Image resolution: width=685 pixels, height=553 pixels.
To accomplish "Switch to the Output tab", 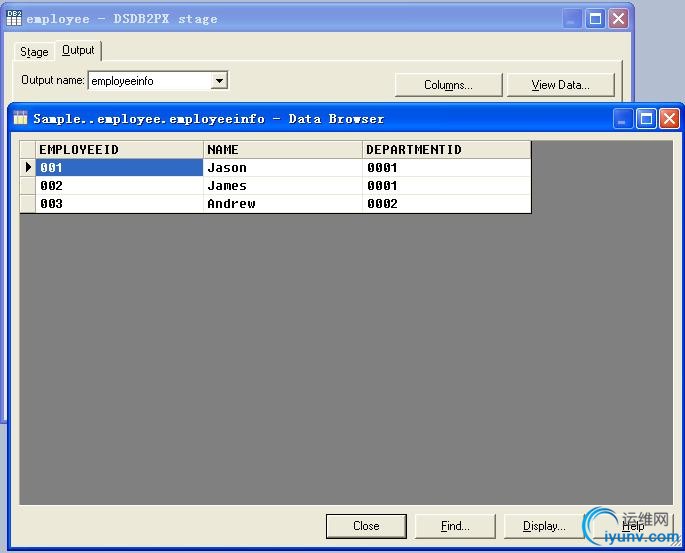I will point(78,51).
